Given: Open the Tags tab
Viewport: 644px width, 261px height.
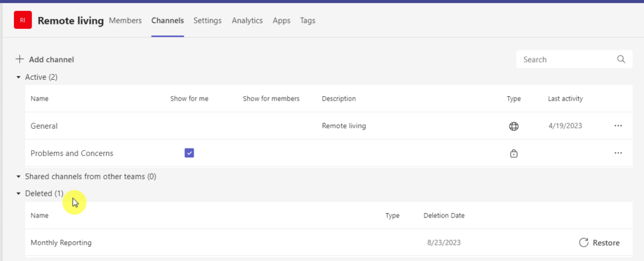Looking at the screenshot, I should pos(308,21).
